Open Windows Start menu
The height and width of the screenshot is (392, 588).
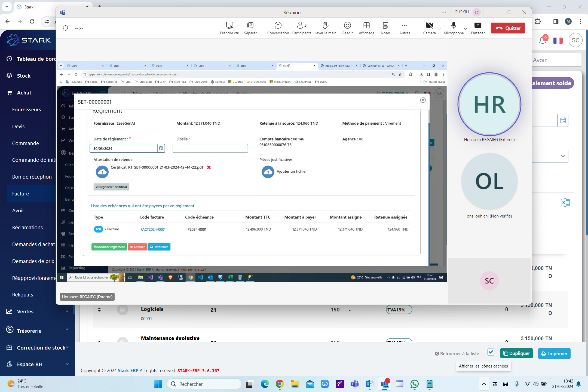(158, 384)
